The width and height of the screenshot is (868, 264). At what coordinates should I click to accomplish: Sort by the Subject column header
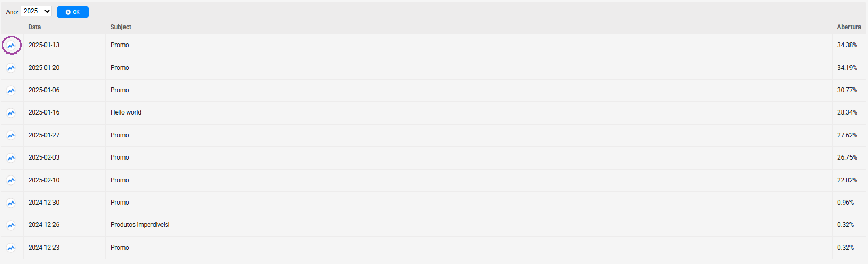(x=121, y=27)
